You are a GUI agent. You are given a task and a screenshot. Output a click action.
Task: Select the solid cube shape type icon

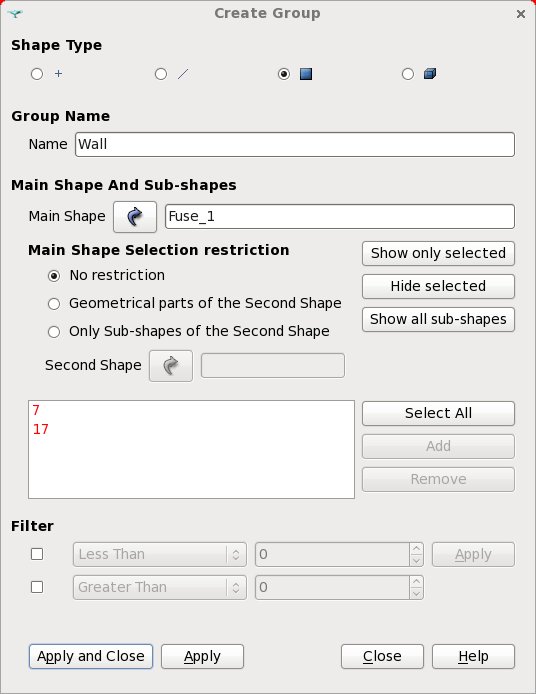430,73
